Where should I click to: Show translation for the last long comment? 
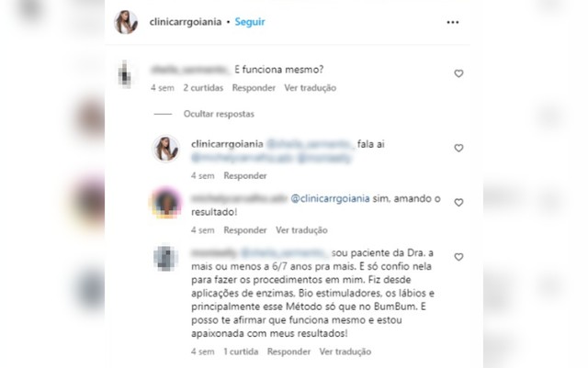345,351
